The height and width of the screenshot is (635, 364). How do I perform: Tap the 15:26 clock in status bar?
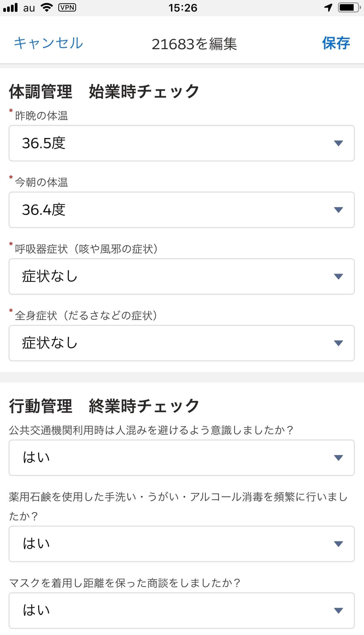coord(183,8)
